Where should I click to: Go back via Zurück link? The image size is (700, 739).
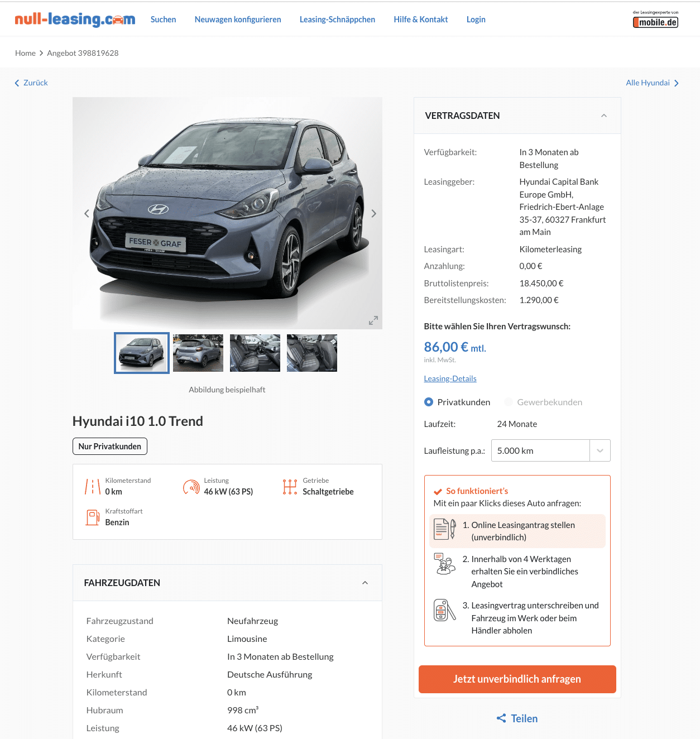(31, 83)
